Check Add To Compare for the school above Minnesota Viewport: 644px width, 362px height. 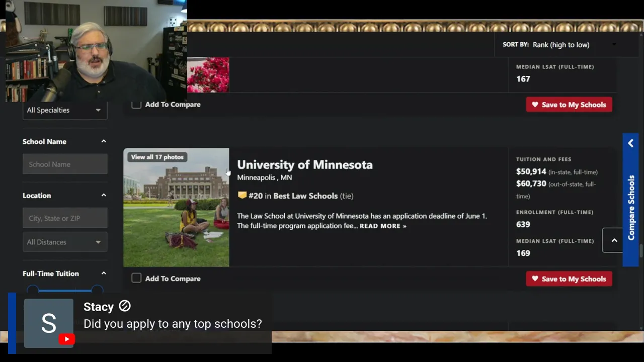pos(136,104)
